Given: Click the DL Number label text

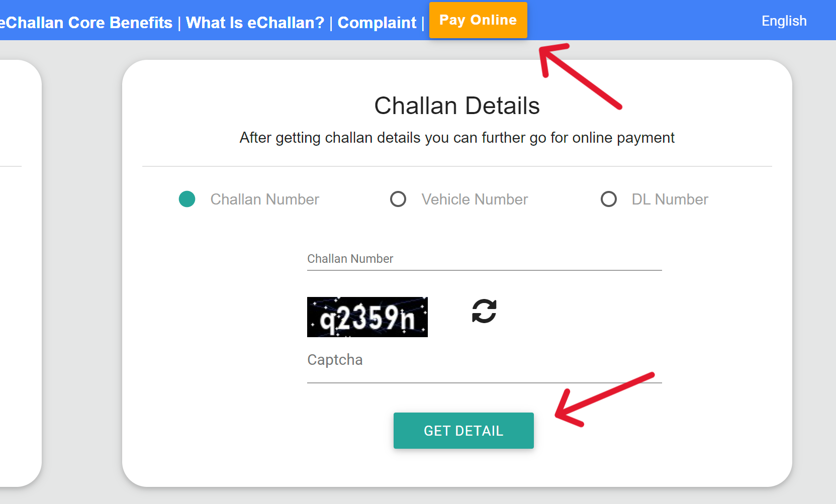Looking at the screenshot, I should tap(670, 199).
